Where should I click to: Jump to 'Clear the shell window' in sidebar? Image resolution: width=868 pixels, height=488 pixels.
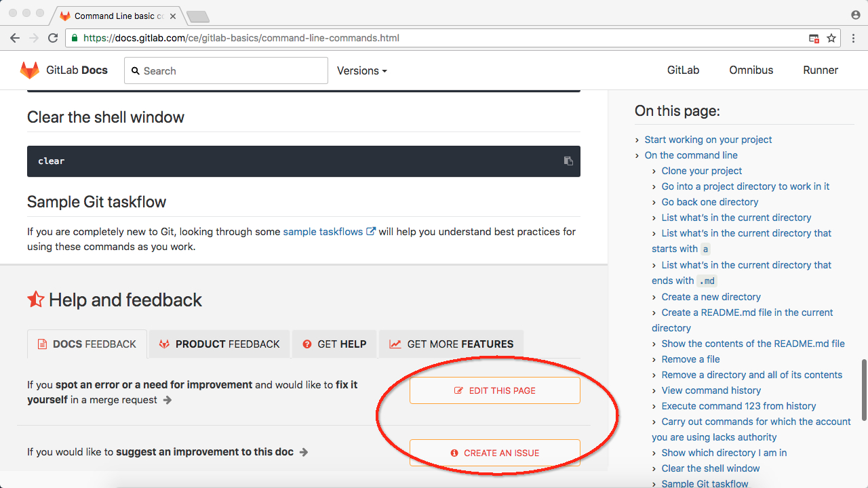click(x=711, y=468)
